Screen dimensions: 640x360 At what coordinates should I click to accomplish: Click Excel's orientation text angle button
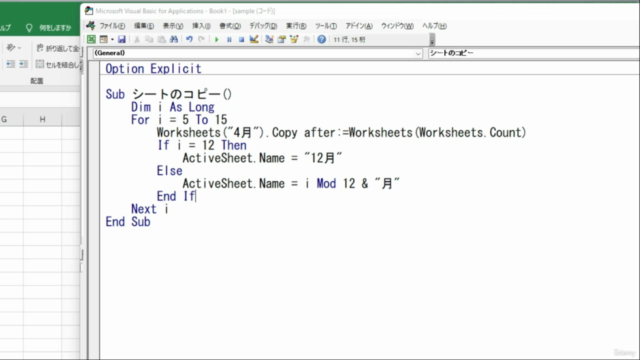click(x=11, y=48)
